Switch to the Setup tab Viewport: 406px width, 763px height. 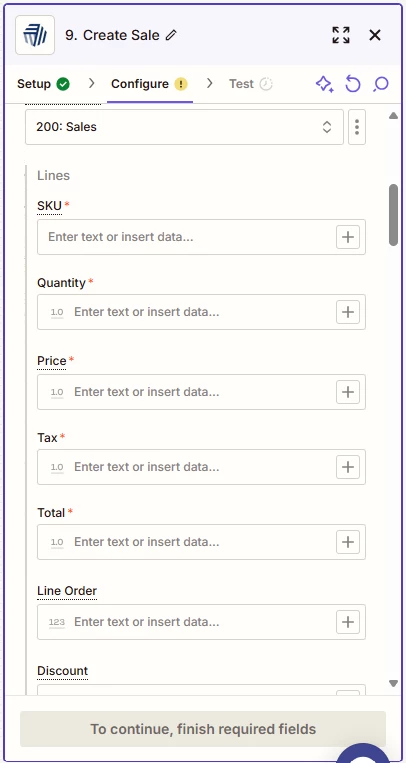coord(43,84)
